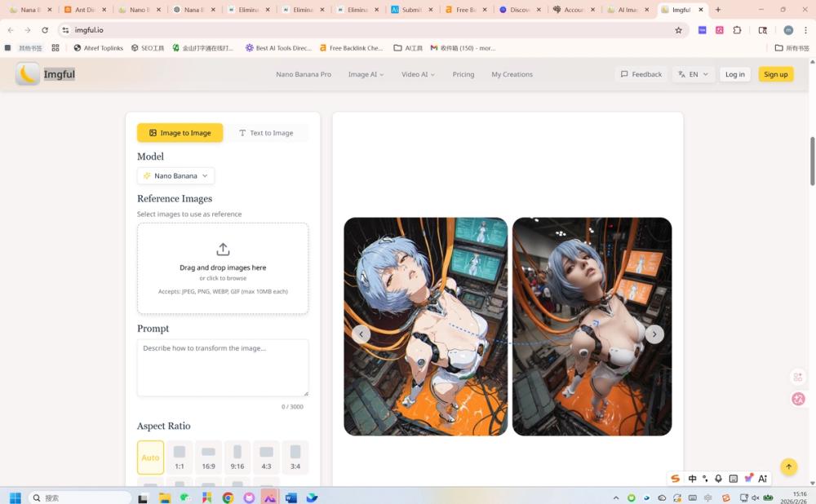Open Chrome from the taskbar

tap(228, 497)
